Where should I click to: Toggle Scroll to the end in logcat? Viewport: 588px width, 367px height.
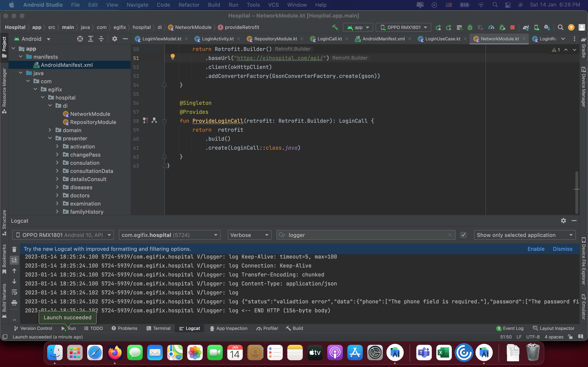14,260
